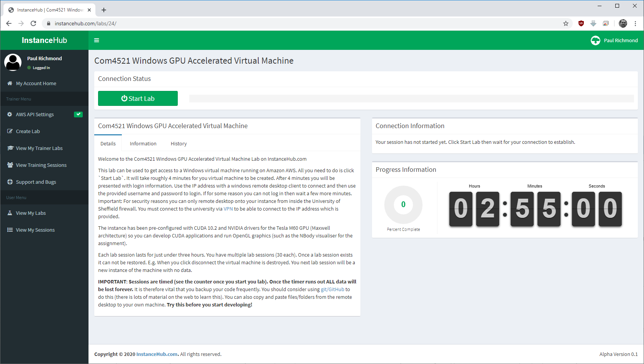Open Create Lab menu item
The image size is (644, 364).
point(44,131)
